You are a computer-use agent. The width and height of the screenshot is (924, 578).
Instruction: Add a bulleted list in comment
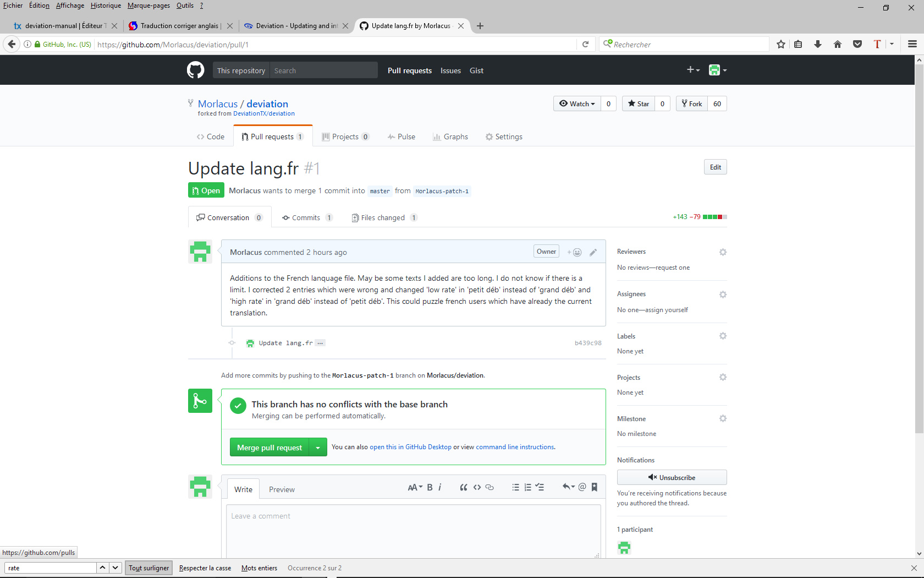pyautogui.click(x=515, y=487)
